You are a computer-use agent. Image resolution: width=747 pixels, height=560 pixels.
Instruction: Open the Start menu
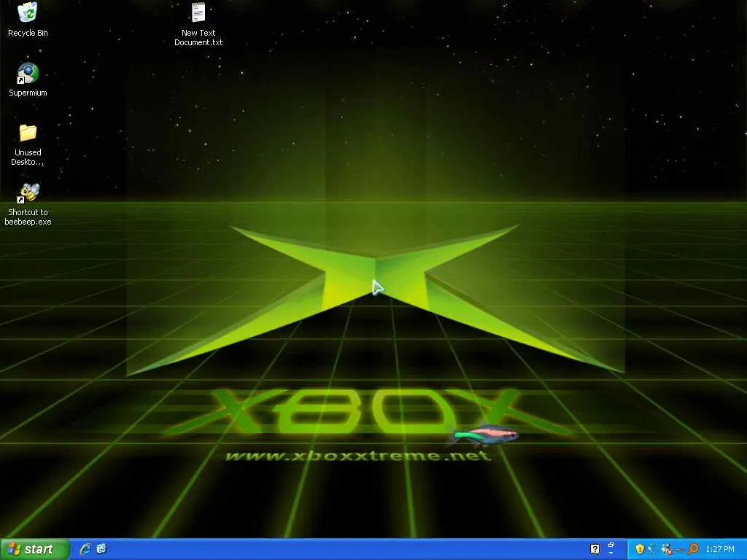tap(35, 549)
